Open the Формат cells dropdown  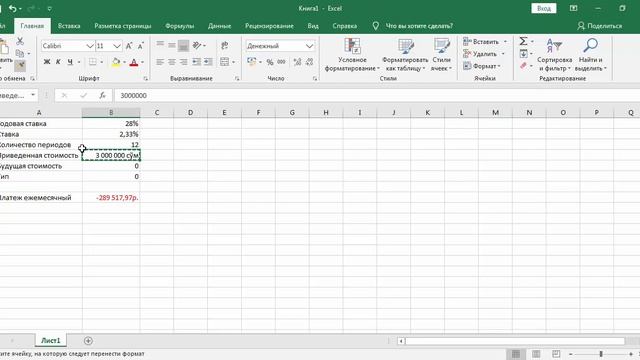(482, 66)
